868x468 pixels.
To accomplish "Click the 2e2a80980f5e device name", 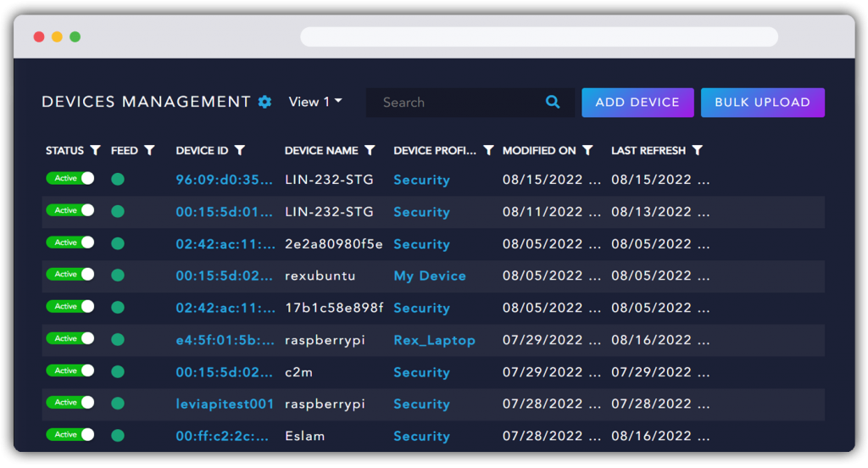I will (334, 244).
